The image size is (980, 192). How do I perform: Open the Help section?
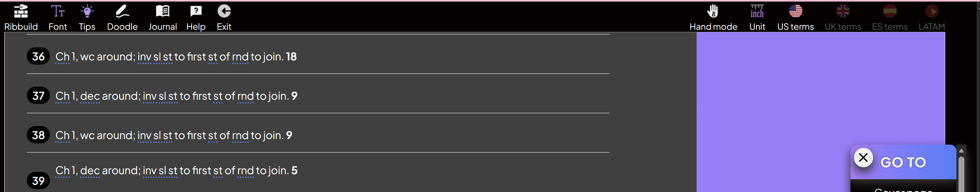196,17
